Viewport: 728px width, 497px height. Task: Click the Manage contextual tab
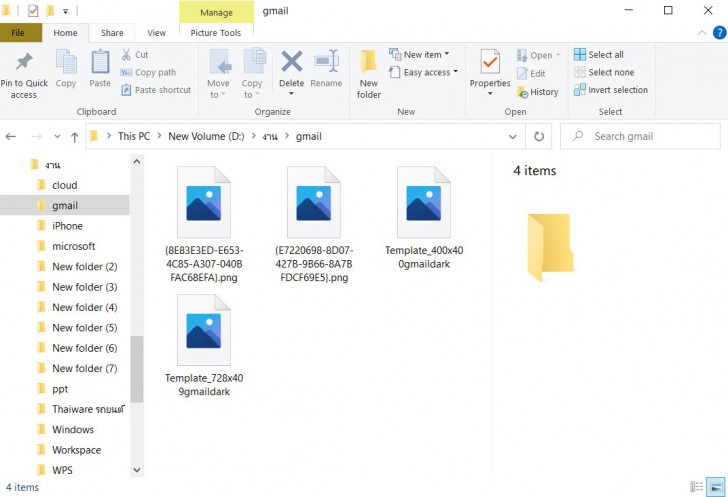click(x=216, y=13)
